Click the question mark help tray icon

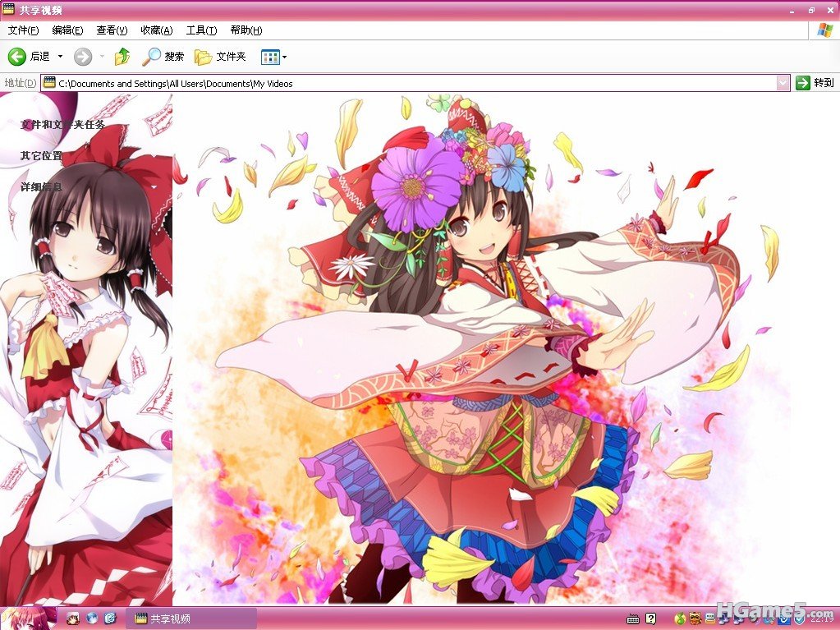click(650, 619)
